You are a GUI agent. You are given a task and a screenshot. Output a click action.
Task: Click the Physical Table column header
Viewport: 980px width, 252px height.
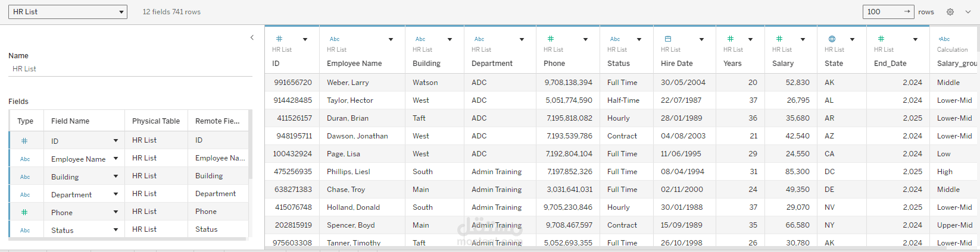(156, 121)
